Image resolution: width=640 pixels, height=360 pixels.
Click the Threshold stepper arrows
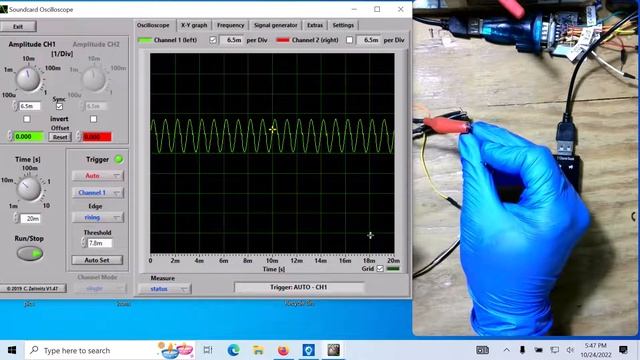pyautogui.click(x=84, y=243)
